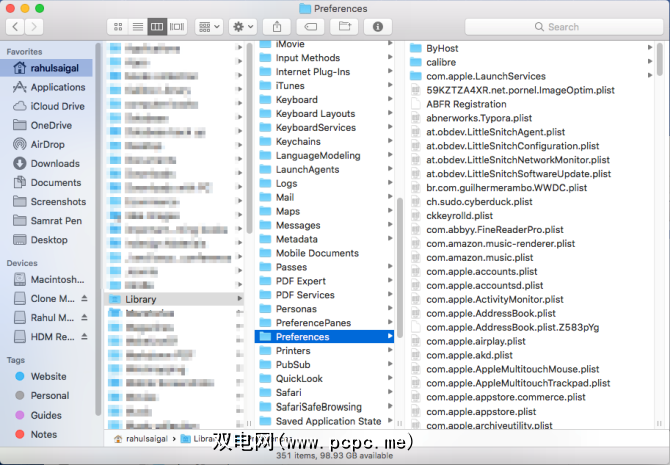The image size is (670, 465).
Task: Open rahulsaigal home in sidebar
Action: pos(46,68)
